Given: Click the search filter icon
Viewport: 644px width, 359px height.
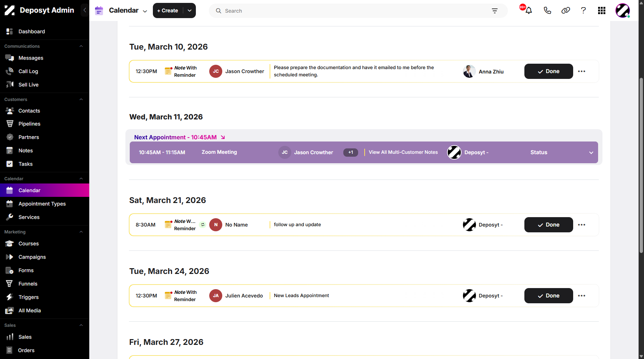Looking at the screenshot, I should pos(495,11).
